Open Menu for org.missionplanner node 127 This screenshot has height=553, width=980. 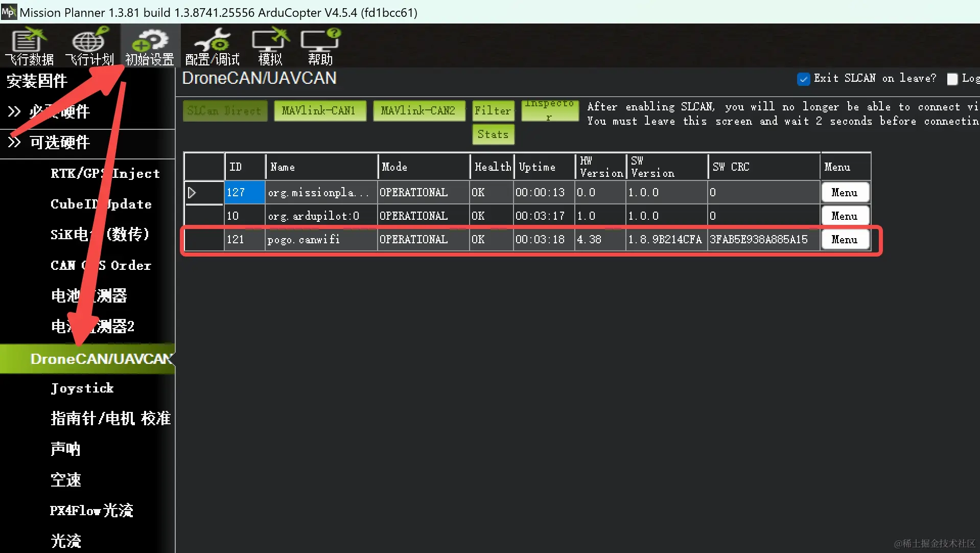[845, 193]
